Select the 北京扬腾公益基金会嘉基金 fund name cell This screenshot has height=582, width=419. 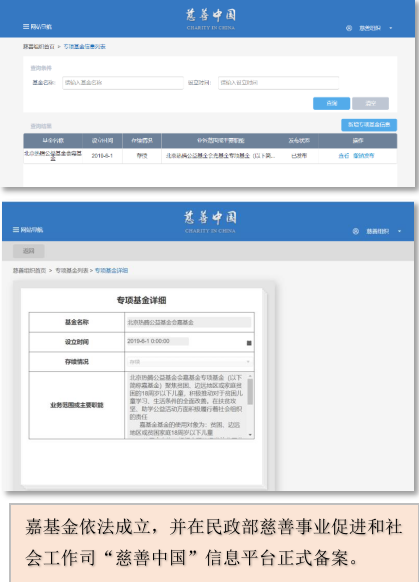coord(53,156)
